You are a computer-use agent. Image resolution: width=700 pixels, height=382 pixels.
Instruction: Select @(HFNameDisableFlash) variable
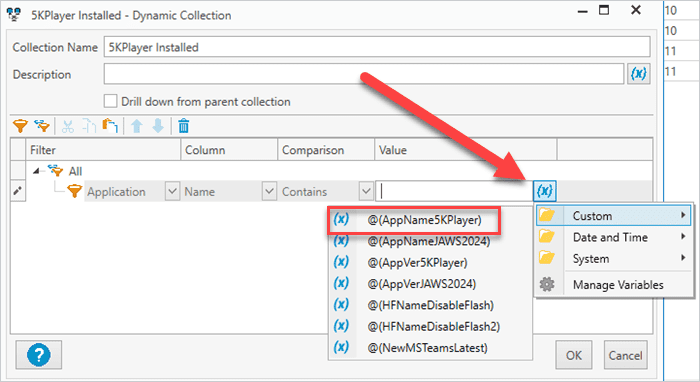(430, 305)
